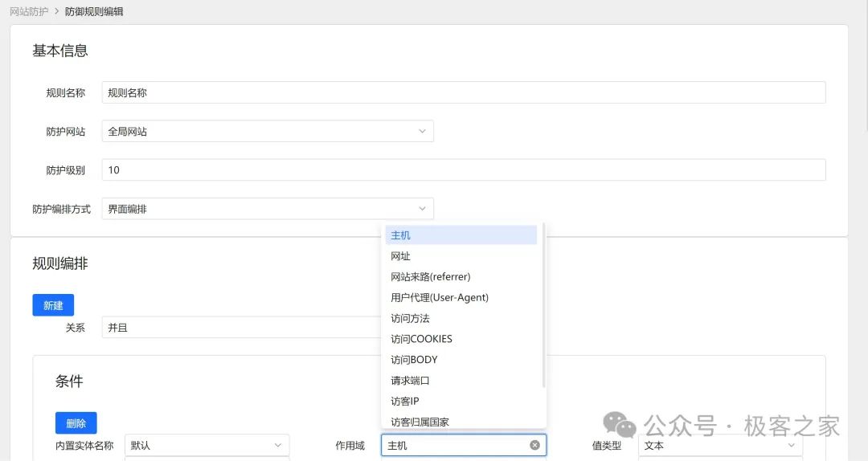The width and height of the screenshot is (868, 461).
Task: Clear the 作用域 field with the X icon
Action: click(534, 445)
